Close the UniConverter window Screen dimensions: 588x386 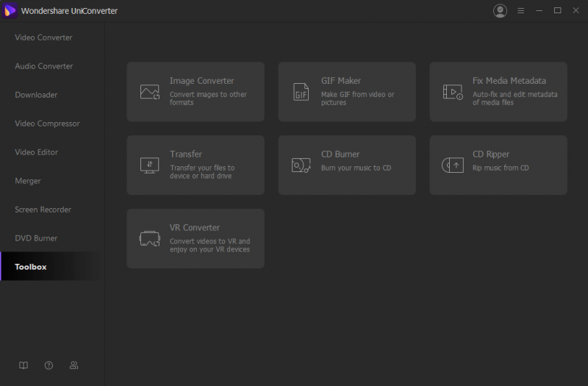point(576,11)
